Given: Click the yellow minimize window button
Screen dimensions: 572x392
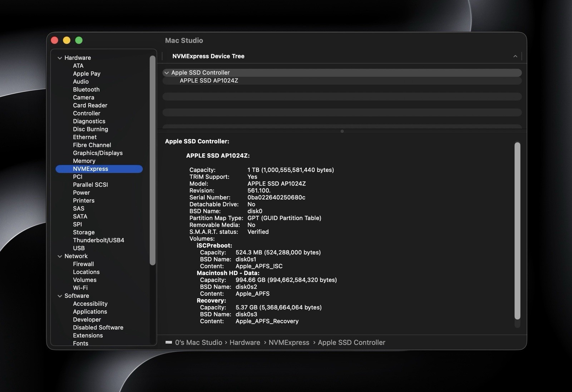Looking at the screenshot, I should [67, 40].
